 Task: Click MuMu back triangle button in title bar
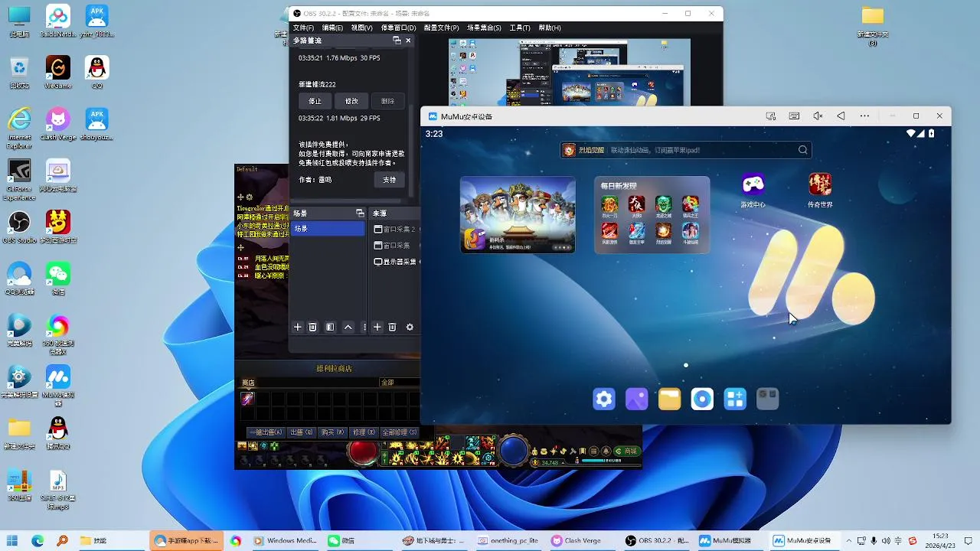click(841, 116)
